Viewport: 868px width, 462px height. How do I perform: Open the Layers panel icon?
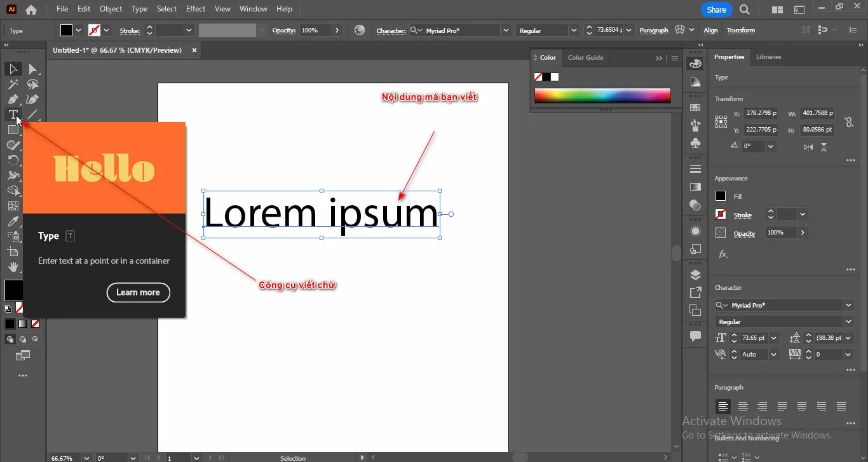tap(695, 275)
